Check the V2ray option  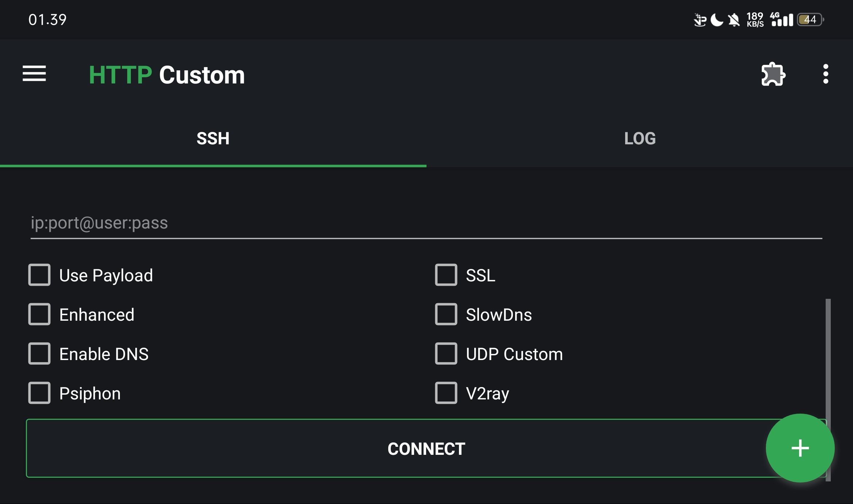coord(446,393)
